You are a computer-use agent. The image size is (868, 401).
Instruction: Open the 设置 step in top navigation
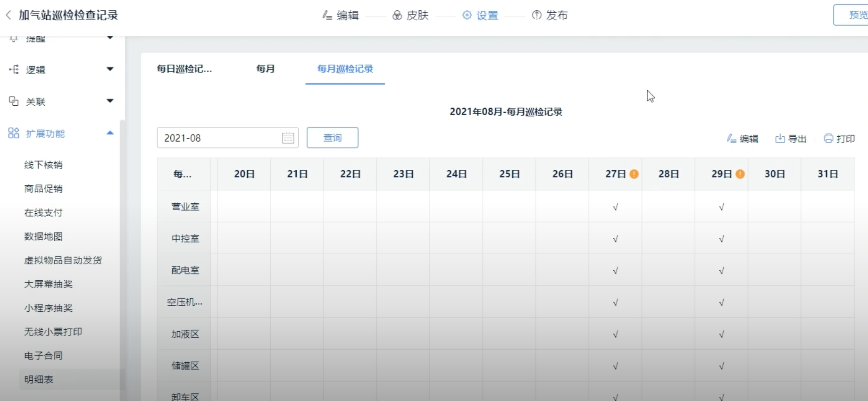[x=480, y=16]
